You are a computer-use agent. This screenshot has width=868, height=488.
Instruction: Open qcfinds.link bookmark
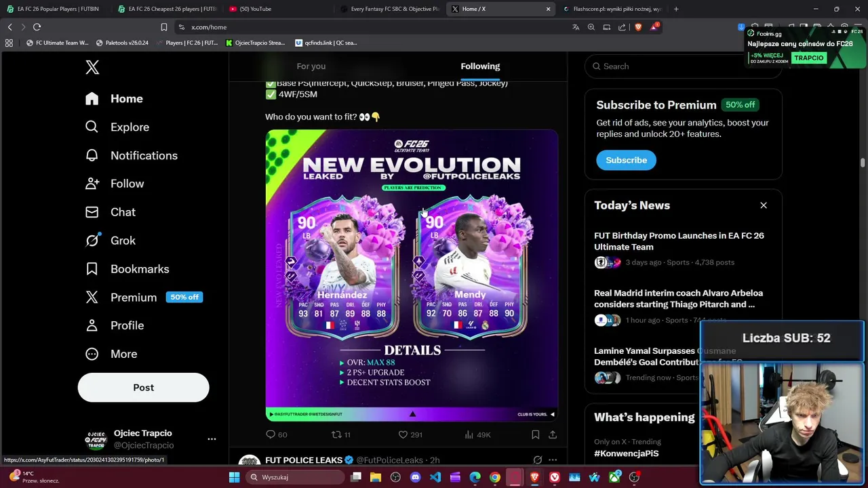coord(326,43)
